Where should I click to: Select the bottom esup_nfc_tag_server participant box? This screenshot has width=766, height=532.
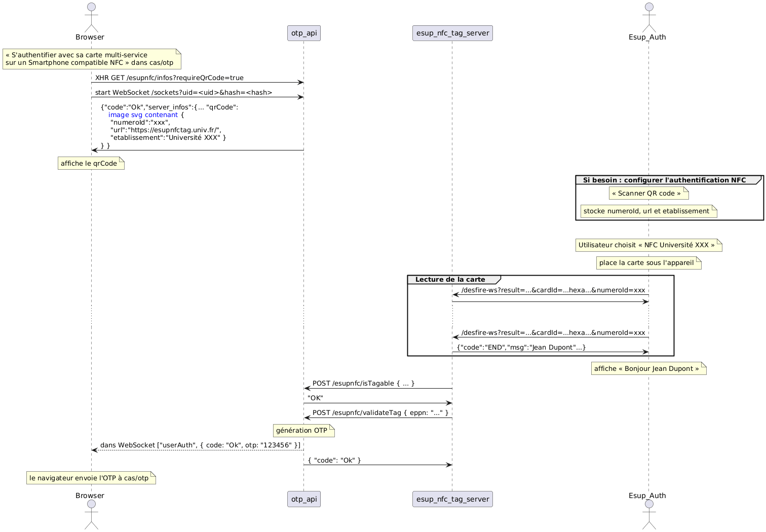coord(452,499)
